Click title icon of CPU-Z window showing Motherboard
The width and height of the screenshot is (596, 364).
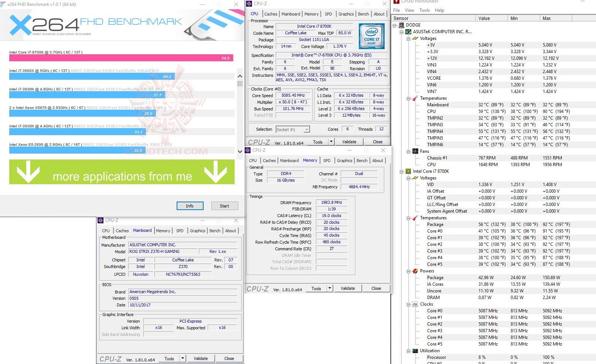tap(101, 220)
